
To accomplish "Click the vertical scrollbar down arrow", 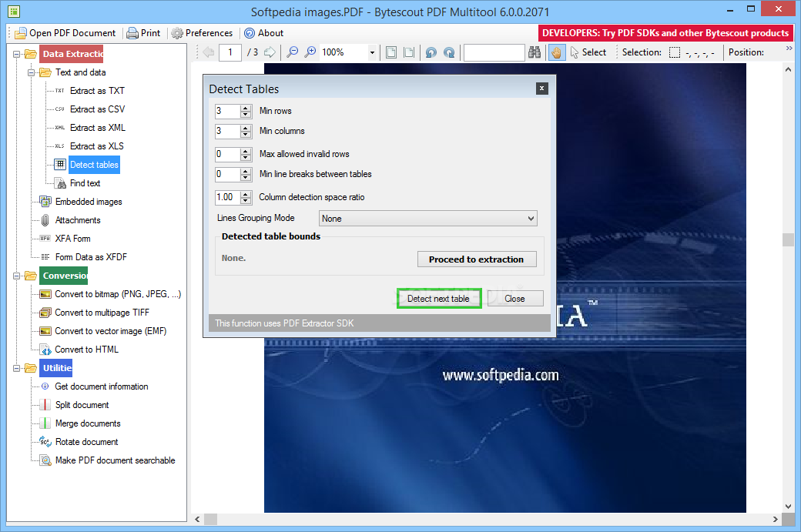I will 788,506.
